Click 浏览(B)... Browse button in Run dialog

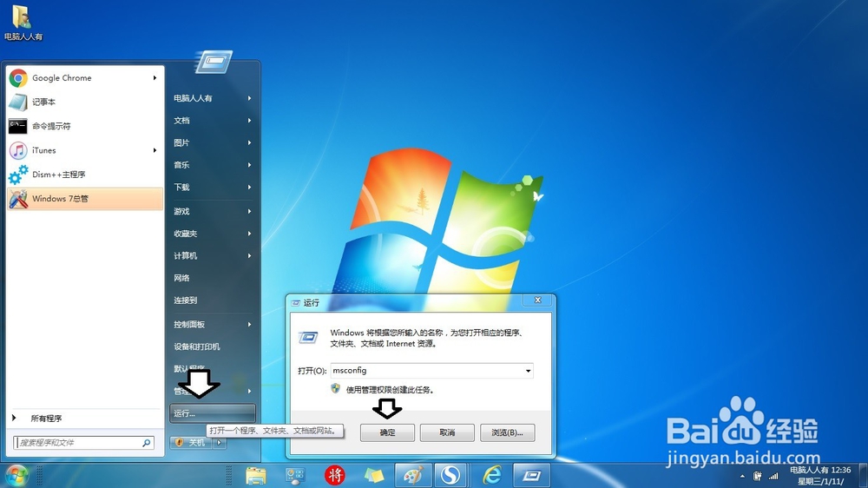click(x=507, y=432)
